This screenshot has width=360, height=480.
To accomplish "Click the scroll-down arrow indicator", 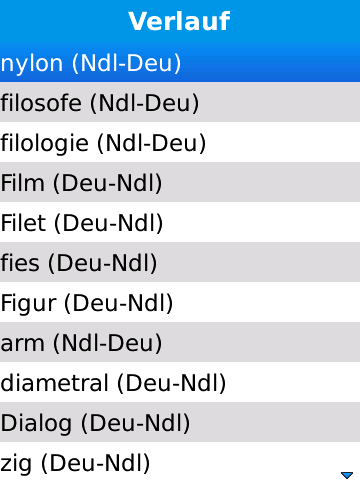I will (x=347, y=475).
